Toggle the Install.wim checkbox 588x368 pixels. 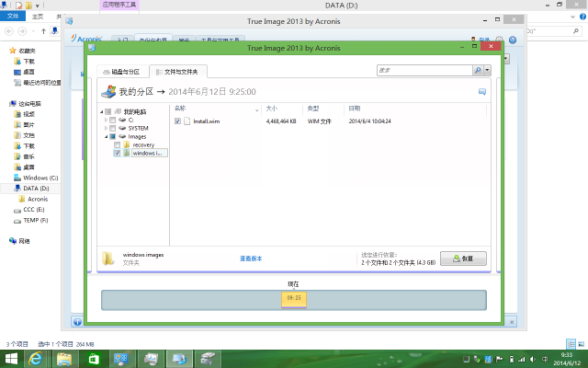coord(177,121)
